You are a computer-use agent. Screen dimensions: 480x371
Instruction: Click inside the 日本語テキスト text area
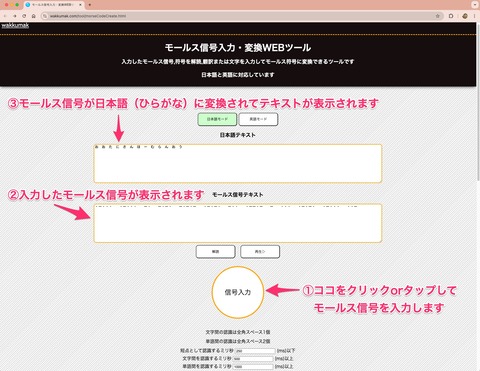(238, 163)
